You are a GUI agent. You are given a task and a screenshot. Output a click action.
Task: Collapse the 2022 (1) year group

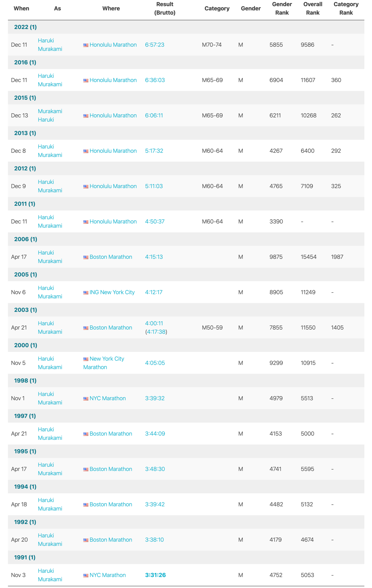[x=25, y=27]
